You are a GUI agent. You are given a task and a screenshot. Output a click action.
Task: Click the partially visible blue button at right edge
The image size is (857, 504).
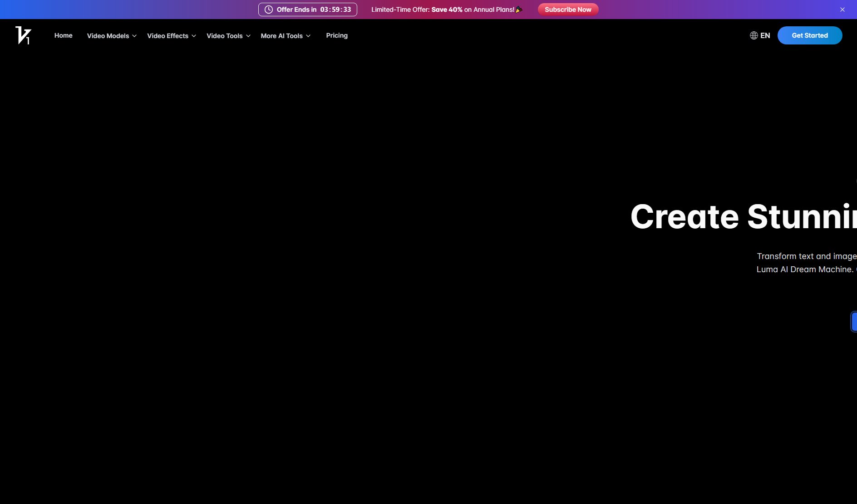pyautogui.click(x=855, y=321)
